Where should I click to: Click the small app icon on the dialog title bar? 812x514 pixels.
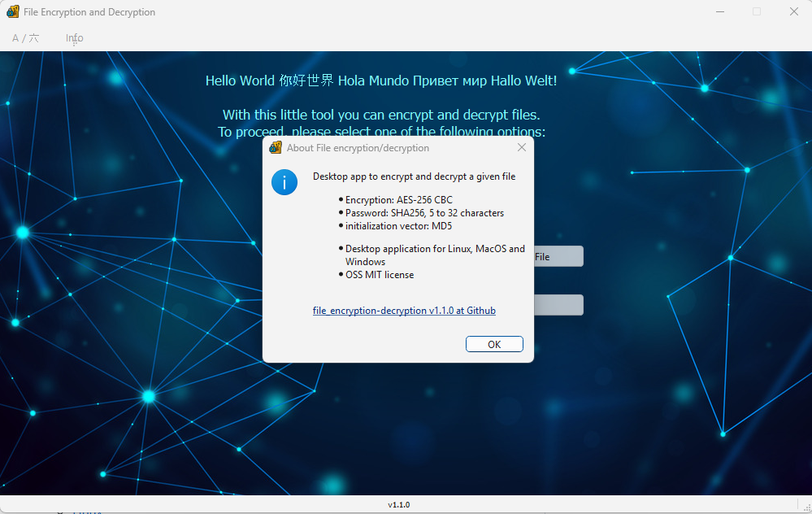tap(276, 147)
